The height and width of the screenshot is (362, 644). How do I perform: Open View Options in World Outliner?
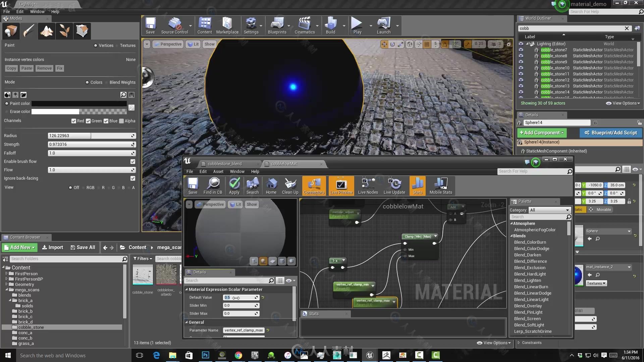(x=623, y=103)
